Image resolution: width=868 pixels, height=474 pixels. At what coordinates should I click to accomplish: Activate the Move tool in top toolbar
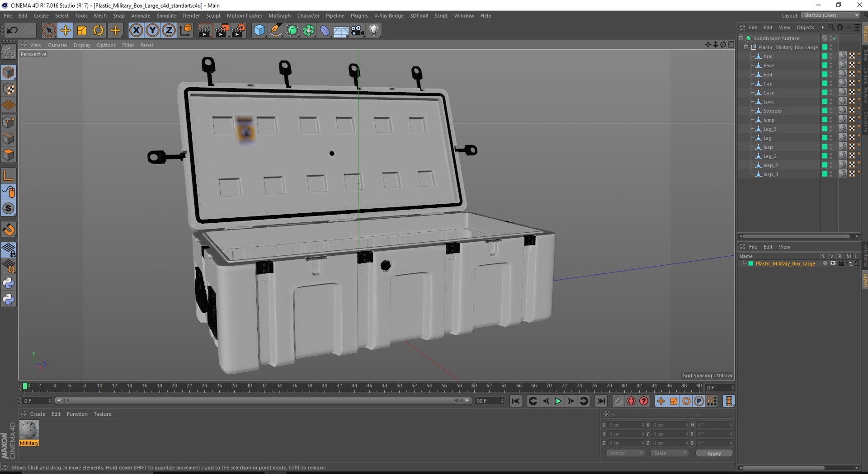coord(65,30)
